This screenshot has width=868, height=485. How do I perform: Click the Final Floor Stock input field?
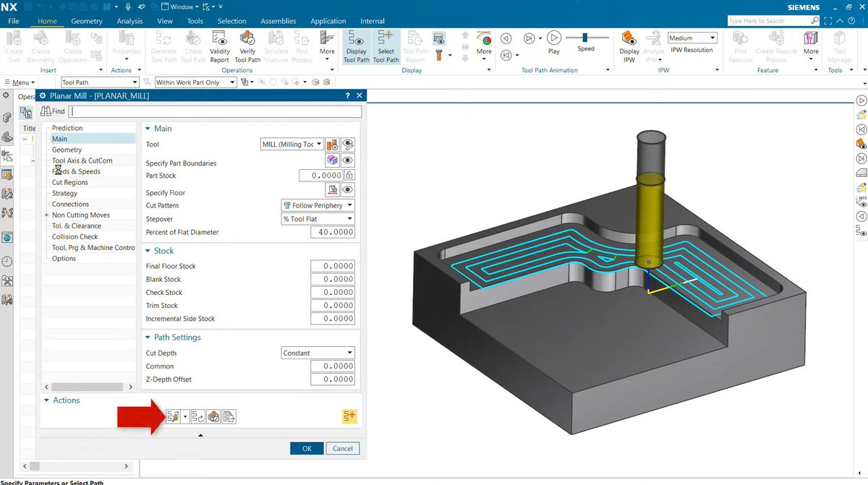coord(332,266)
